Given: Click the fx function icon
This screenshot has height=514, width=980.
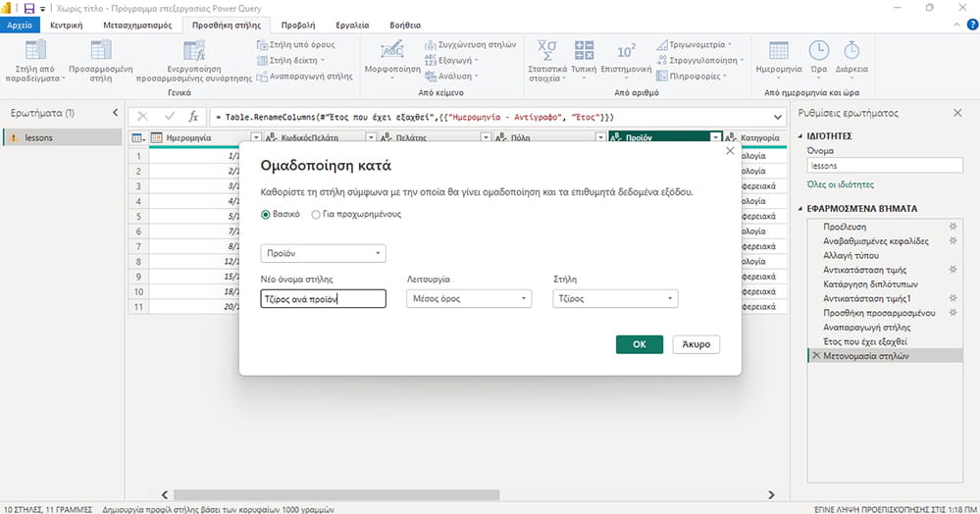Looking at the screenshot, I should click(x=194, y=117).
